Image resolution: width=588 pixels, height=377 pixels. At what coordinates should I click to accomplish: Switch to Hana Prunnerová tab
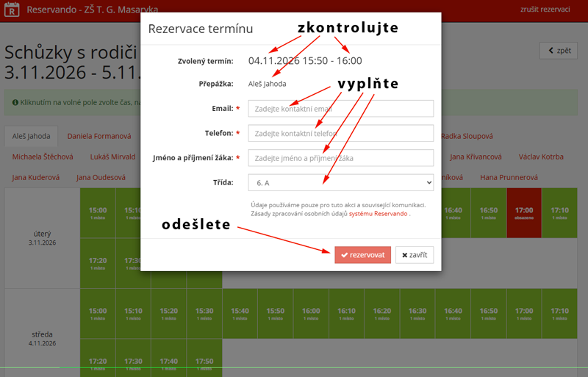(x=509, y=177)
